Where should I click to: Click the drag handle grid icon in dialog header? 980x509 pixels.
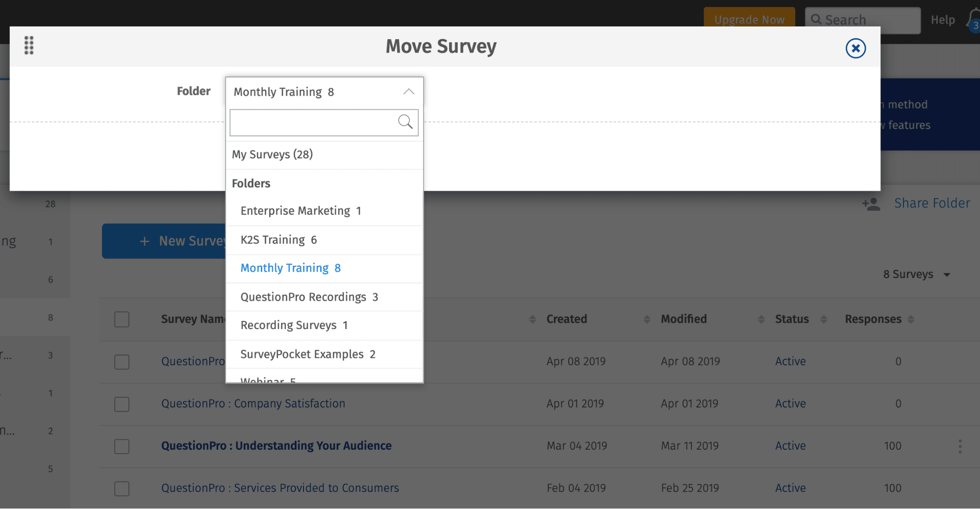pyautogui.click(x=29, y=46)
